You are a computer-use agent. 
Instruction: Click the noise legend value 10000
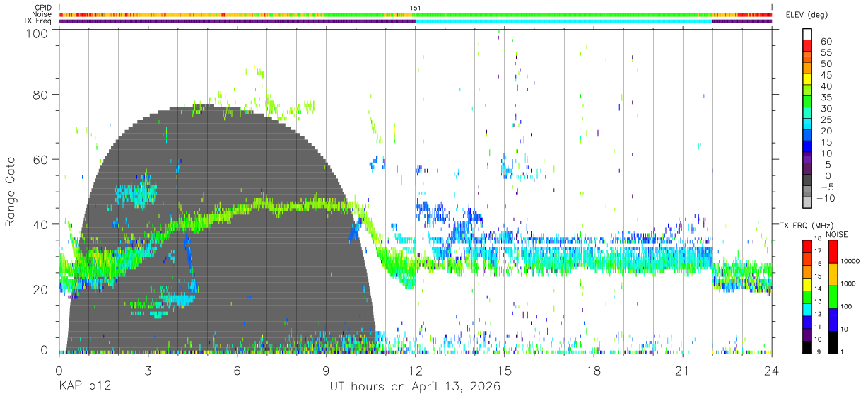tap(850, 262)
